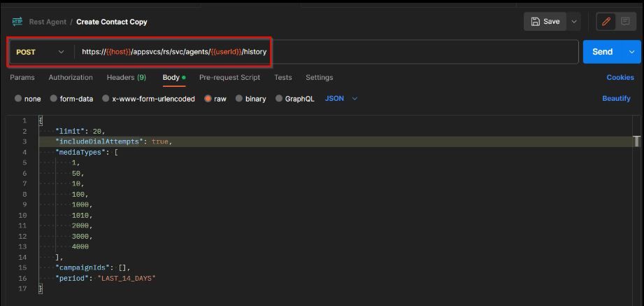Click Beautify to format the body

(x=616, y=99)
